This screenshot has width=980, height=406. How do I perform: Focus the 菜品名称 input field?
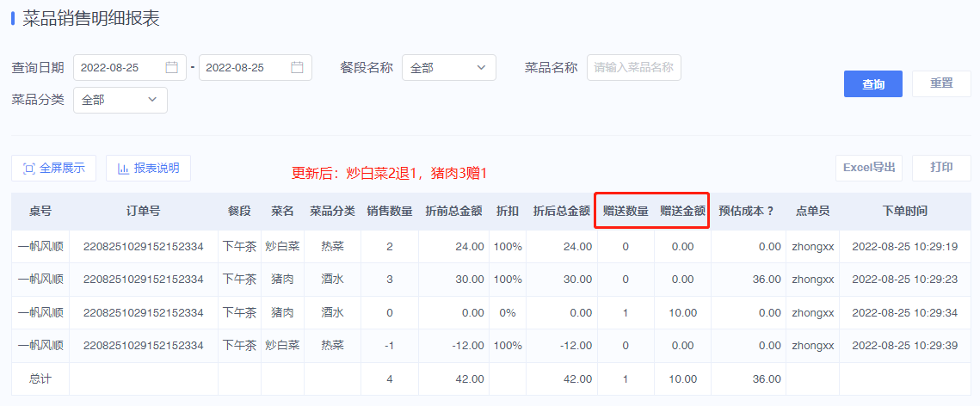(634, 67)
